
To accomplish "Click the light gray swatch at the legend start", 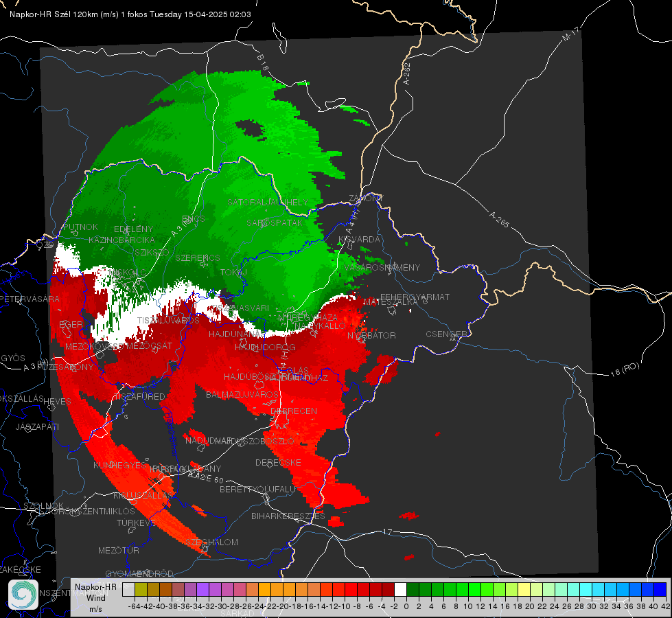I will coord(128,590).
